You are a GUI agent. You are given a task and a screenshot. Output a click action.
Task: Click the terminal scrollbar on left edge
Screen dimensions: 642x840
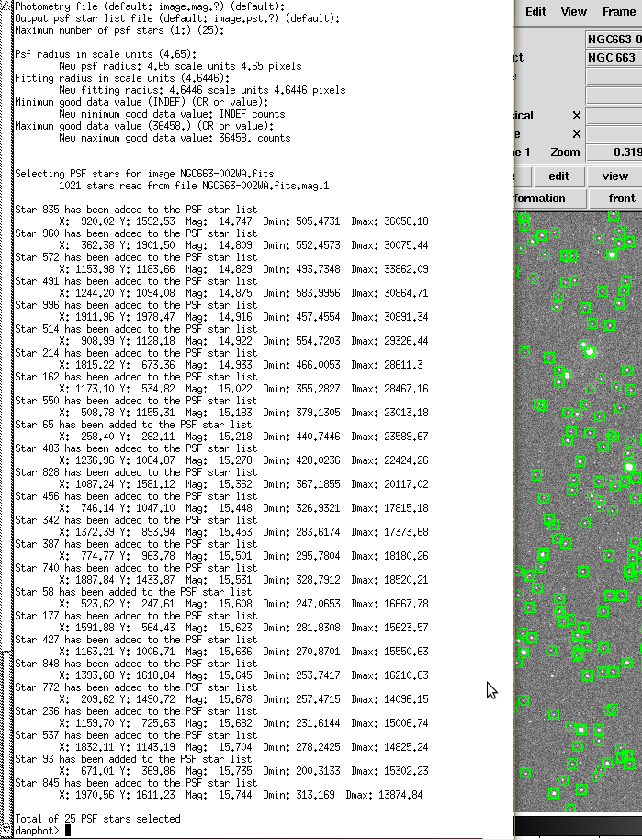point(6,414)
